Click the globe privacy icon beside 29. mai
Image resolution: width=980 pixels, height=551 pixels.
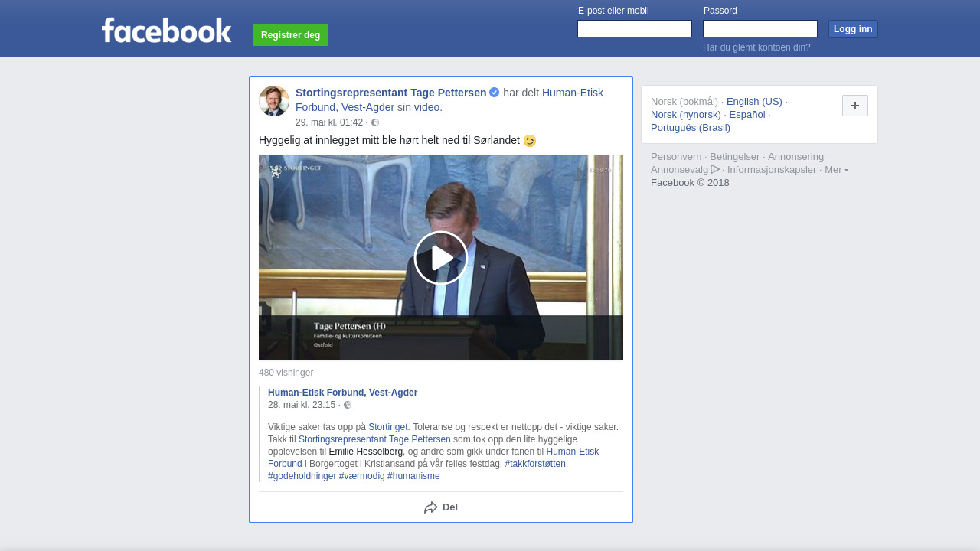pyautogui.click(x=375, y=122)
